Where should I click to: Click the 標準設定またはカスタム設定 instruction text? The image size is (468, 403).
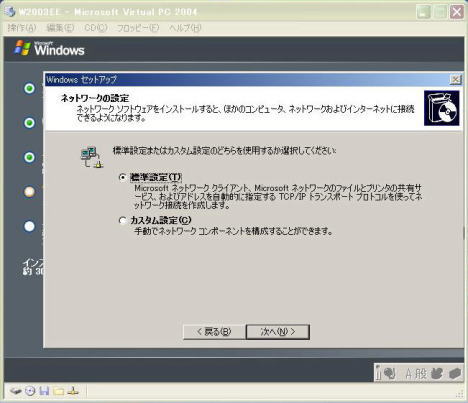point(224,151)
